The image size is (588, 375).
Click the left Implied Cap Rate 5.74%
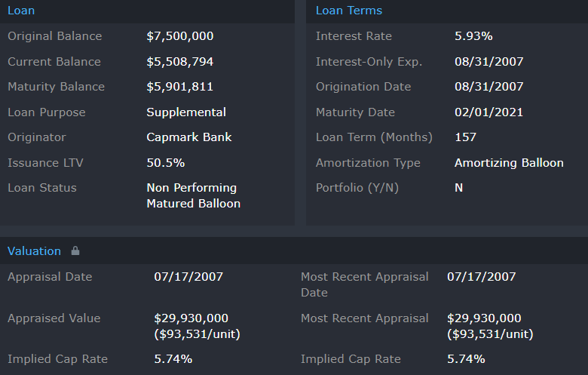(x=173, y=359)
